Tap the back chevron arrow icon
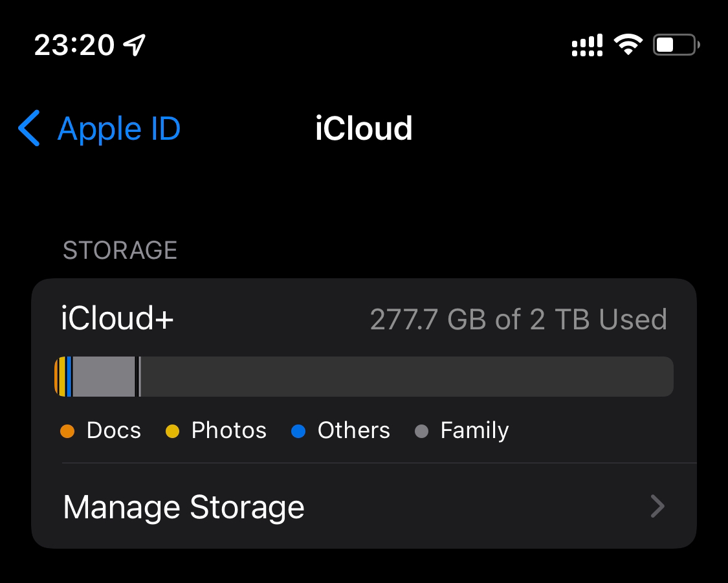This screenshot has width=728, height=583. pos(28,128)
